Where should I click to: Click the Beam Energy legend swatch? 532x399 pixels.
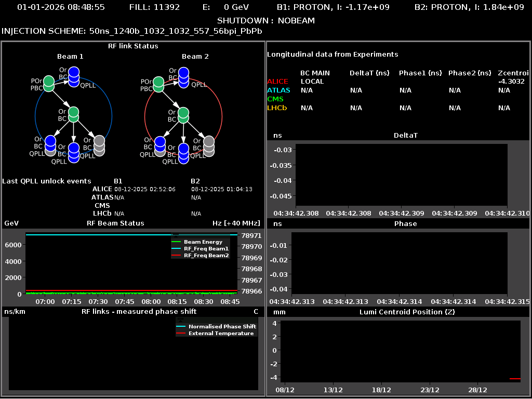pos(177,242)
